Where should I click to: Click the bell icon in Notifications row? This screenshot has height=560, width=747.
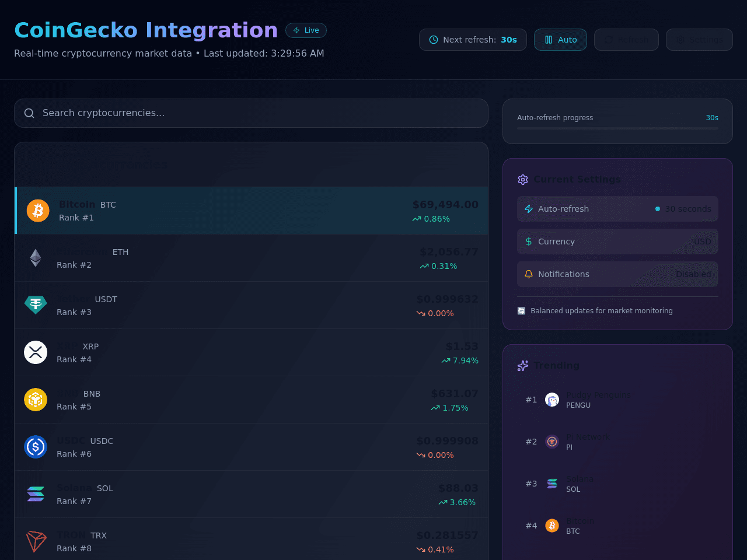(x=529, y=274)
